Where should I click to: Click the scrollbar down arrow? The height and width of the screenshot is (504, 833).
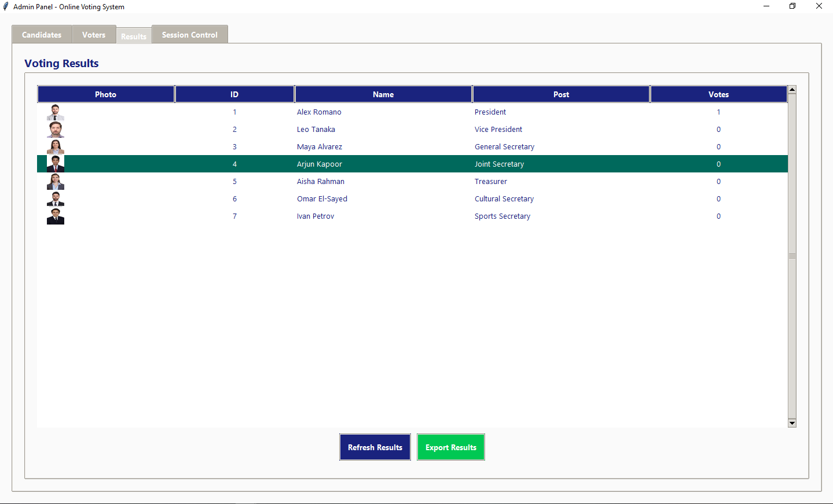792,423
